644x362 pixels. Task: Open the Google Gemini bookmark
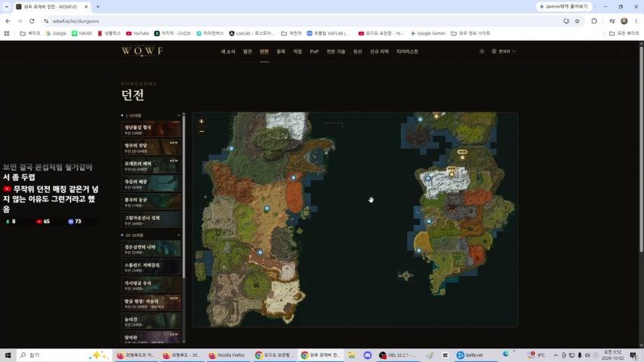tap(427, 33)
